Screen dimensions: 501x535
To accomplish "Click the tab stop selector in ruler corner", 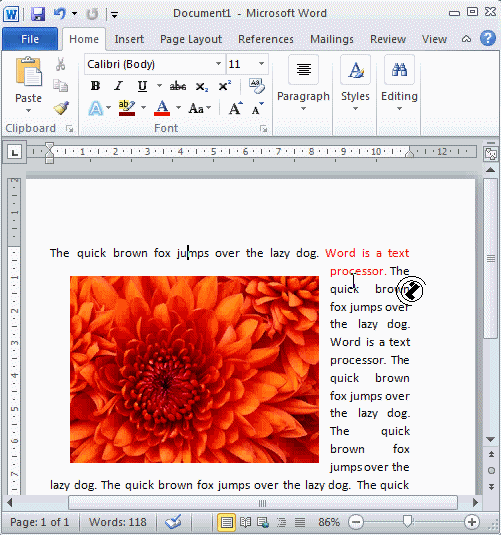I will point(15,153).
